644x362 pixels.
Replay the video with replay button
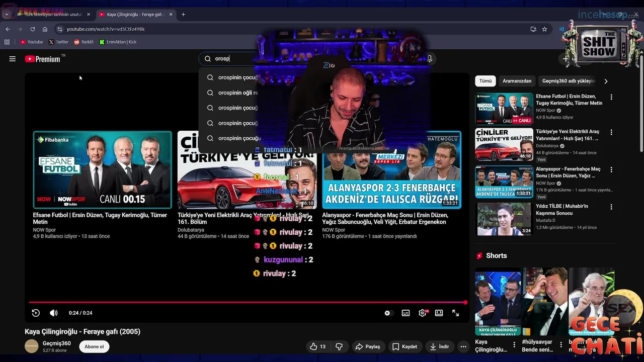click(36, 313)
